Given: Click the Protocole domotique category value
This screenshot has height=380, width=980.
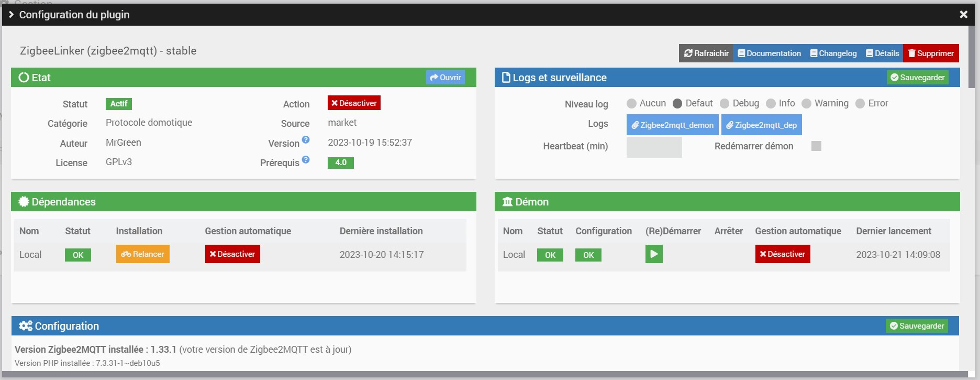Looking at the screenshot, I should click(149, 123).
